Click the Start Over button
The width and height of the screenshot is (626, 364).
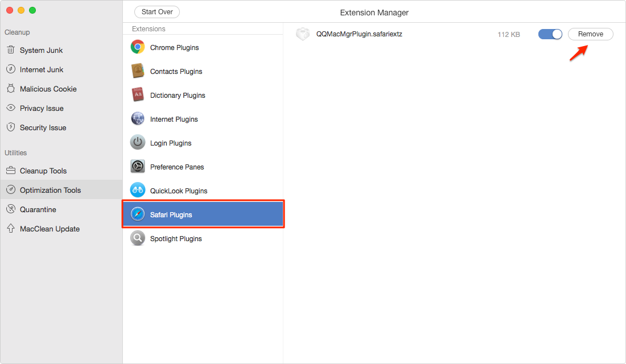(157, 12)
